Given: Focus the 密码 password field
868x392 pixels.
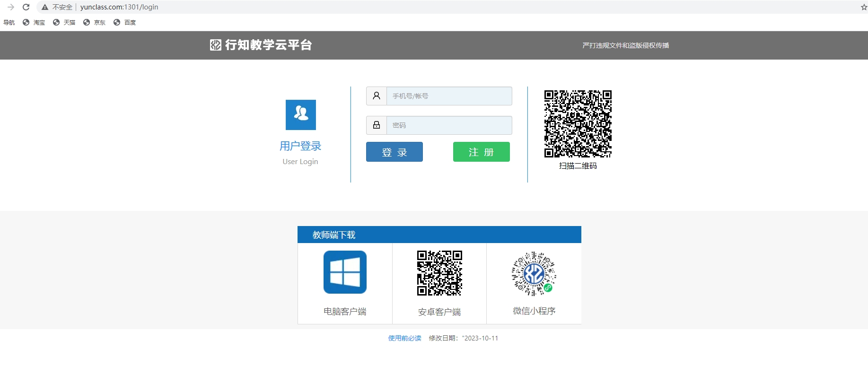Looking at the screenshot, I should pos(449,125).
